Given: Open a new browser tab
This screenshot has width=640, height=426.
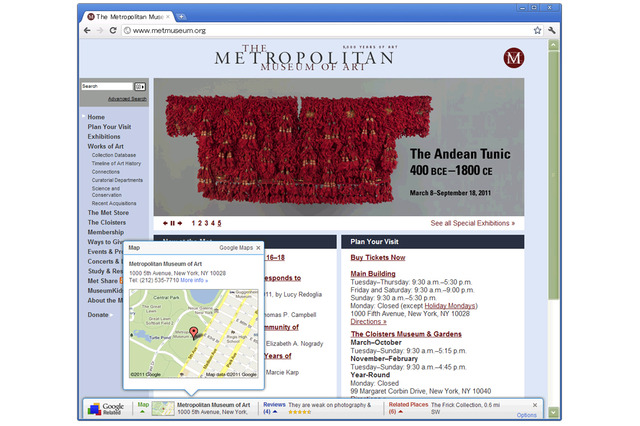Looking at the screenshot, I should [182, 16].
